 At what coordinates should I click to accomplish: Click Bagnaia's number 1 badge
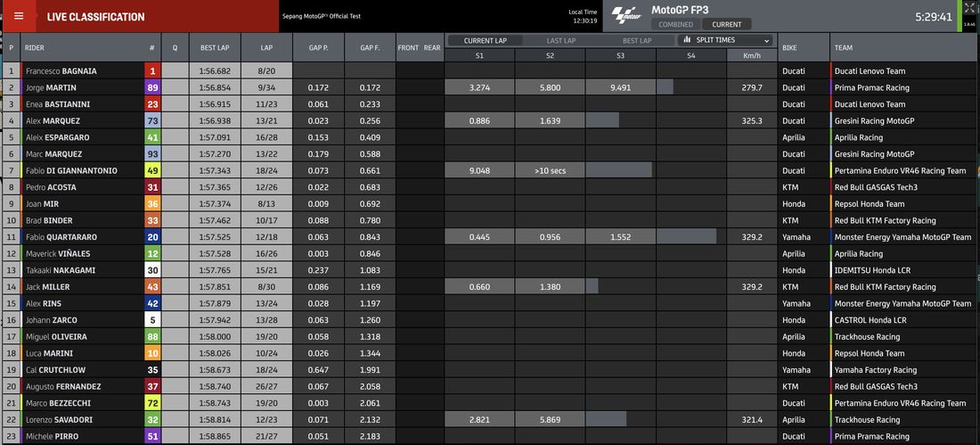[x=152, y=70]
